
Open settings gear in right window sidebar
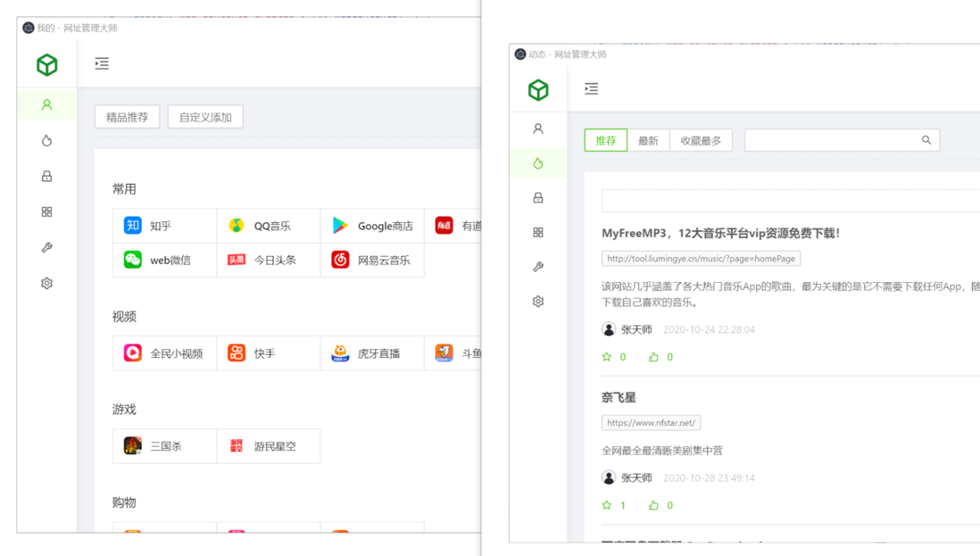tap(538, 301)
